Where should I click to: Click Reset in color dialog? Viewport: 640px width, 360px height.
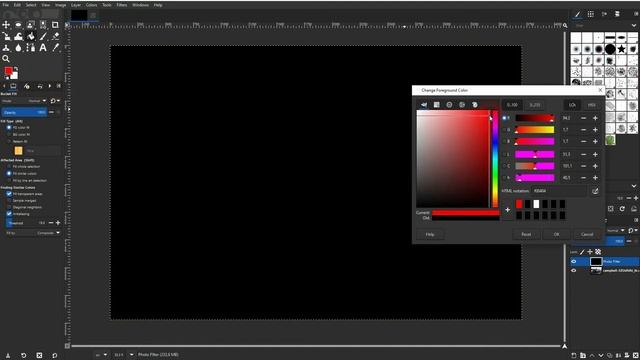click(x=526, y=234)
